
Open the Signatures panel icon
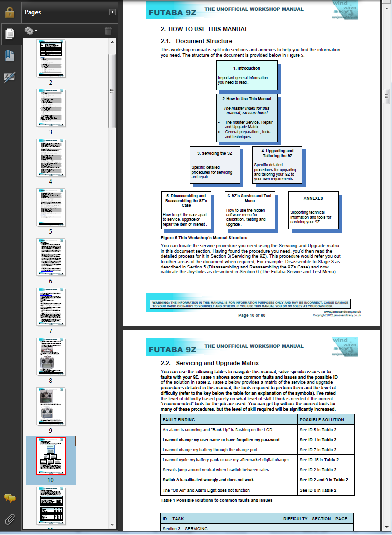tap(10, 77)
